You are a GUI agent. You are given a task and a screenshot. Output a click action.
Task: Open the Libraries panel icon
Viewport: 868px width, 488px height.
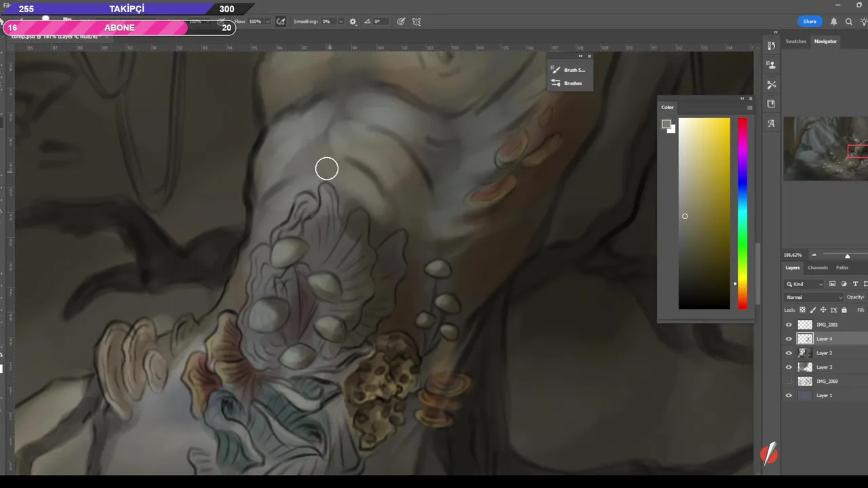pos(771,104)
